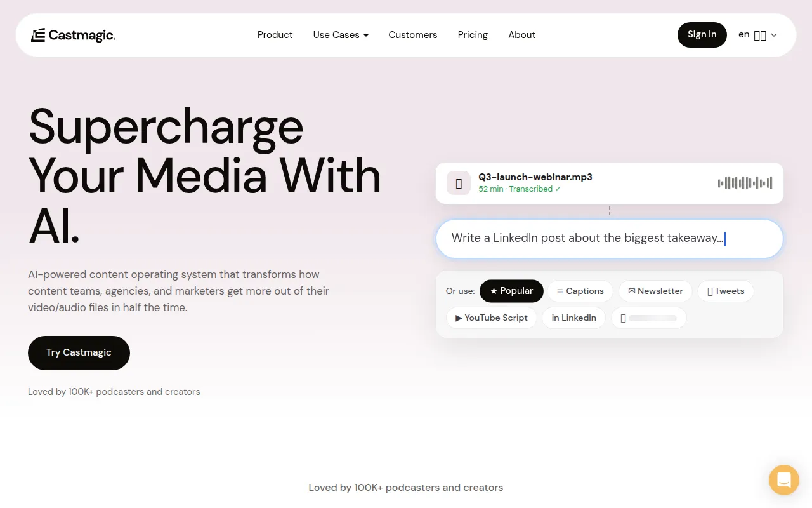Focus the LinkedIn post prompt input

tap(610, 239)
